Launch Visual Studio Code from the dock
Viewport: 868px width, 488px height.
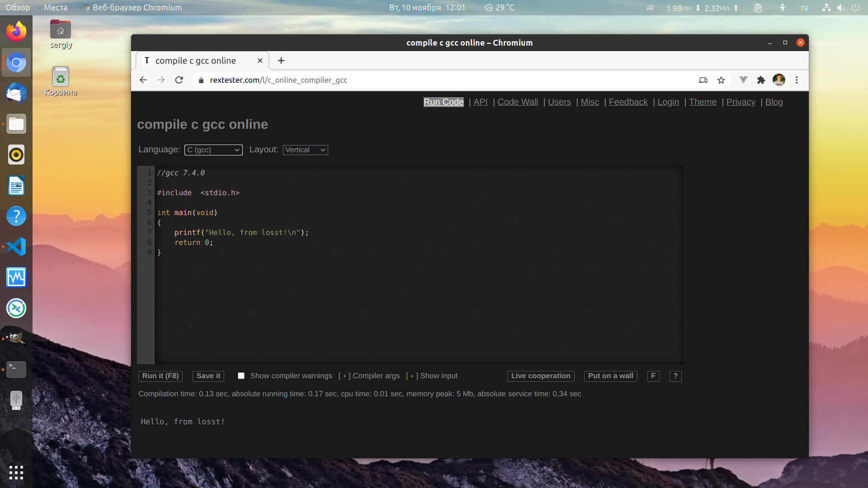pos(16,247)
